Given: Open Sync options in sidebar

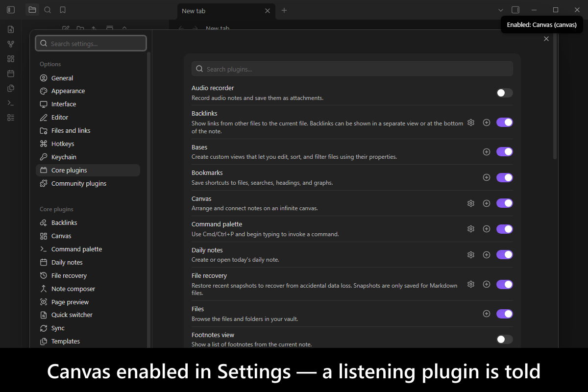Looking at the screenshot, I should point(88,328).
